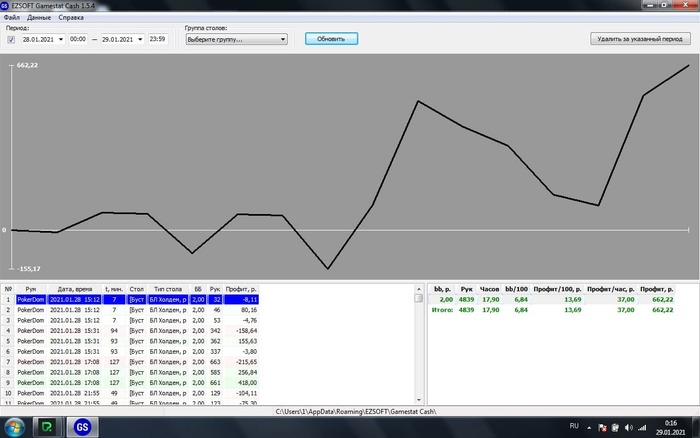Image resolution: width=700 pixels, height=438 pixels.
Task: Select session row with profit 256,84
Action: pyautogui.click(x=130, y=372)
